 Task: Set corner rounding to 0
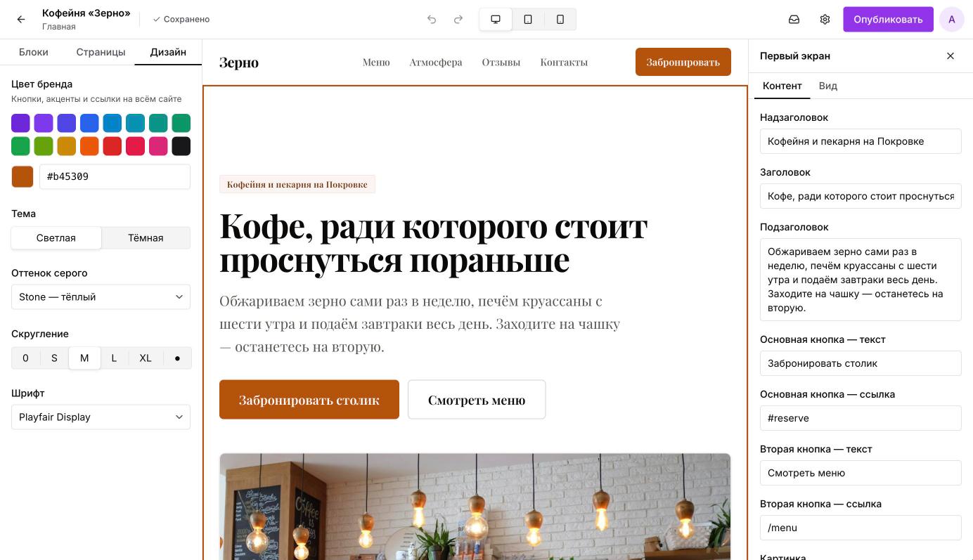[x=25, y=358]
